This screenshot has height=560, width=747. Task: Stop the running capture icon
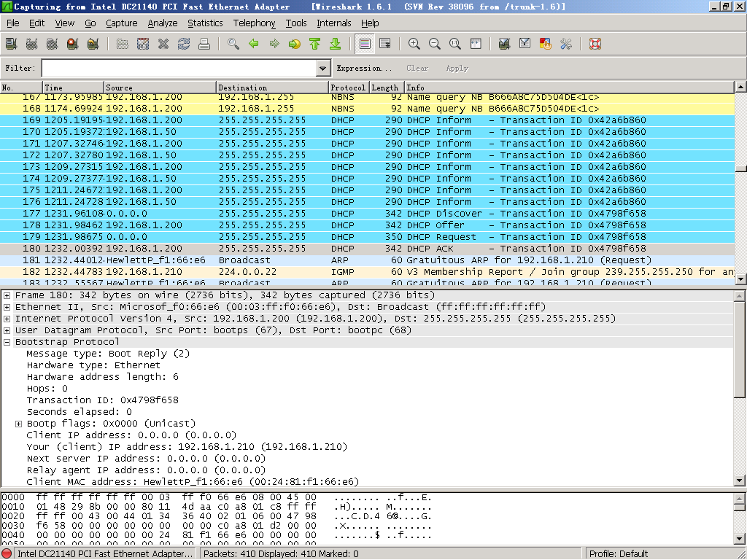coord(72,44)
